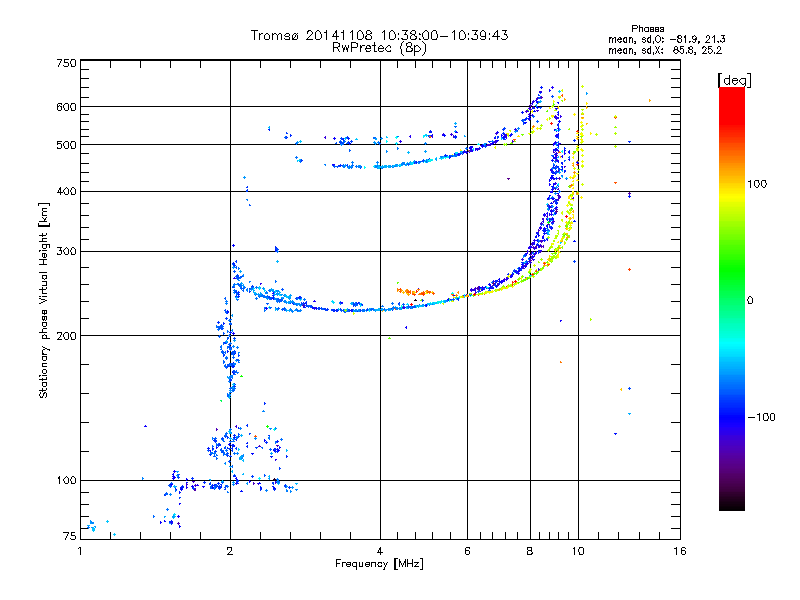Screen dimensions: 800x600
Task: Click the y-axis tick label '200'
Action: pos(66,336)
